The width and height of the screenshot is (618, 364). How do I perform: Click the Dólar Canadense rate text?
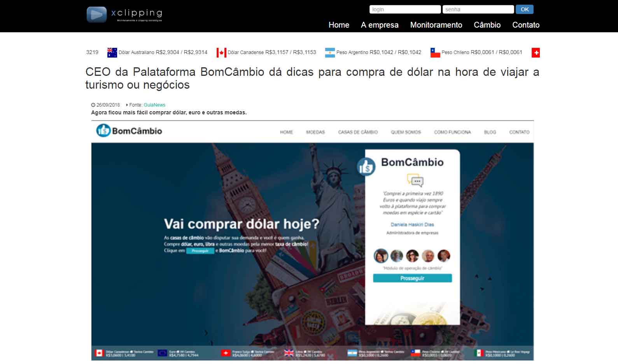tap(272, 52)
